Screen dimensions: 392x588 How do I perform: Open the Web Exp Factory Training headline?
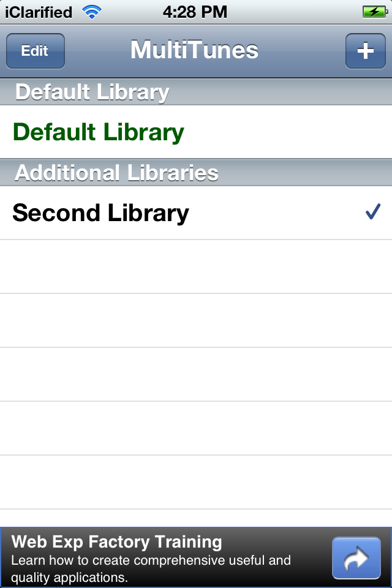116,541
